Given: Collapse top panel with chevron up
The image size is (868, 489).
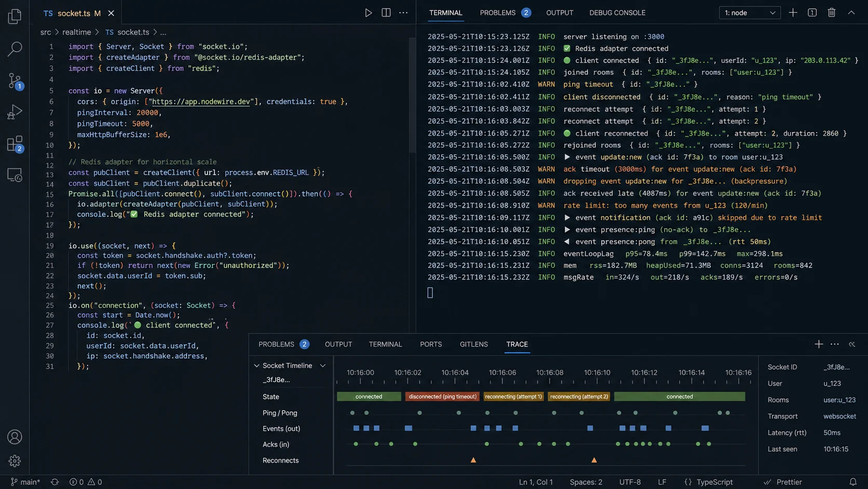Looking at the screenshot, I should (x=851, y=12).
